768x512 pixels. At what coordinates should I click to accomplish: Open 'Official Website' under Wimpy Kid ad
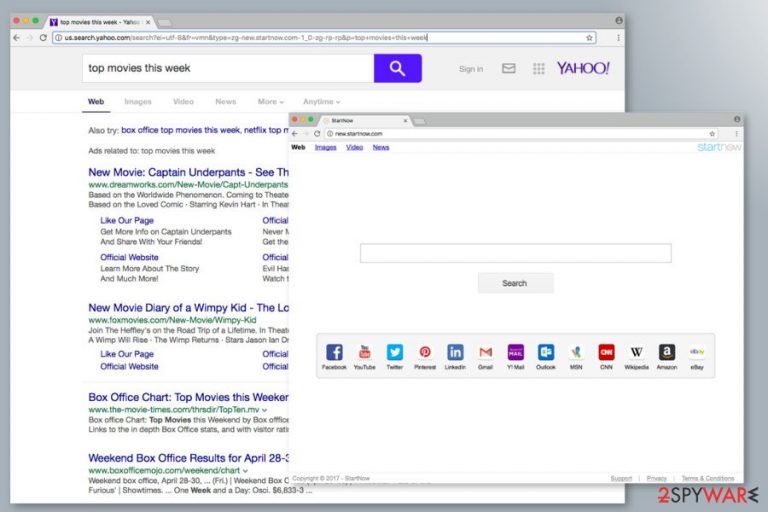(129, 366)
